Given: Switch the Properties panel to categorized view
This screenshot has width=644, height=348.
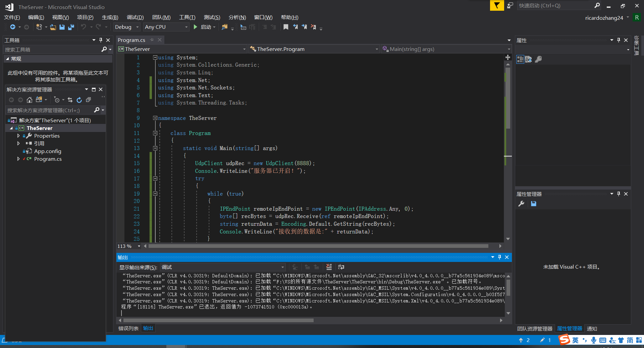Looking at the screenshot, I should tap(520, 59).
